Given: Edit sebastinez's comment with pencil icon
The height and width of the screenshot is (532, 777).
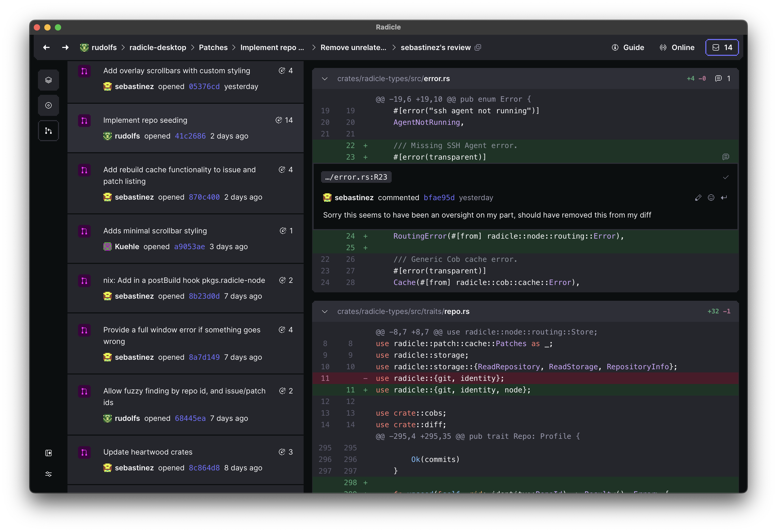Looking at the screenshot, I should click(x=698, y=198).
